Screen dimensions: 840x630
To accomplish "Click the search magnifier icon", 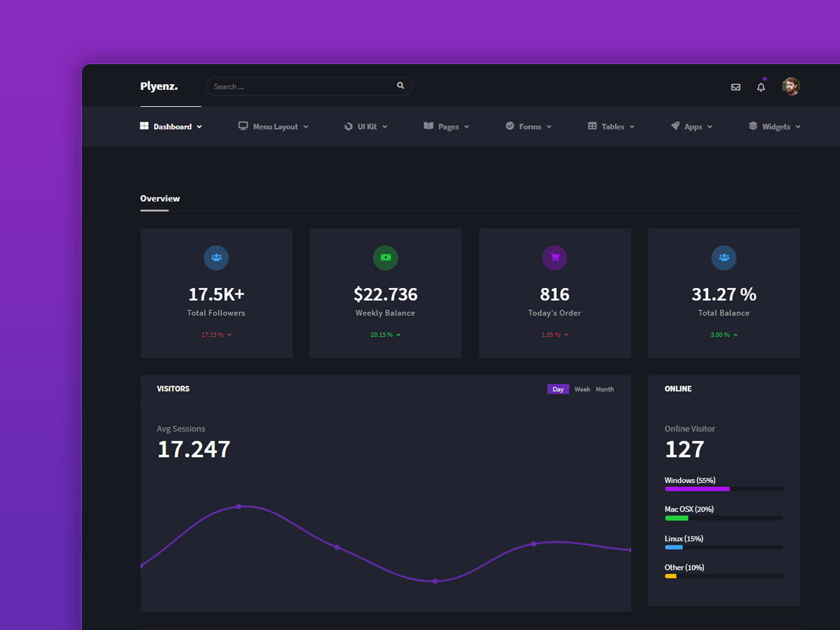I will 401,86.
